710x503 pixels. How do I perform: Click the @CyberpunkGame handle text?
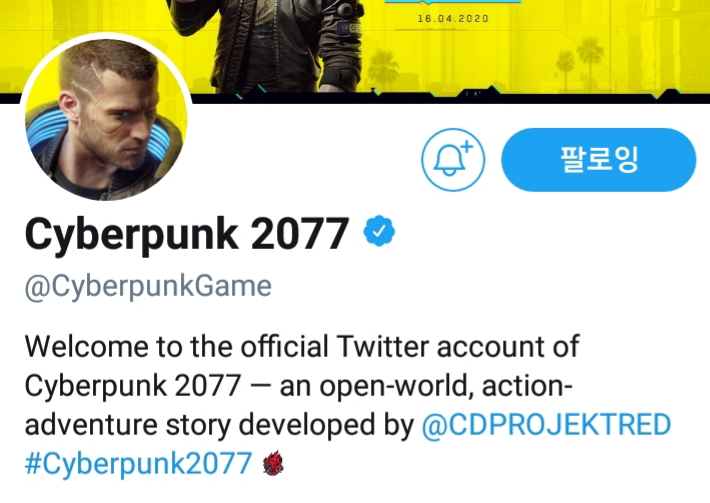click(x=148, y=287)
